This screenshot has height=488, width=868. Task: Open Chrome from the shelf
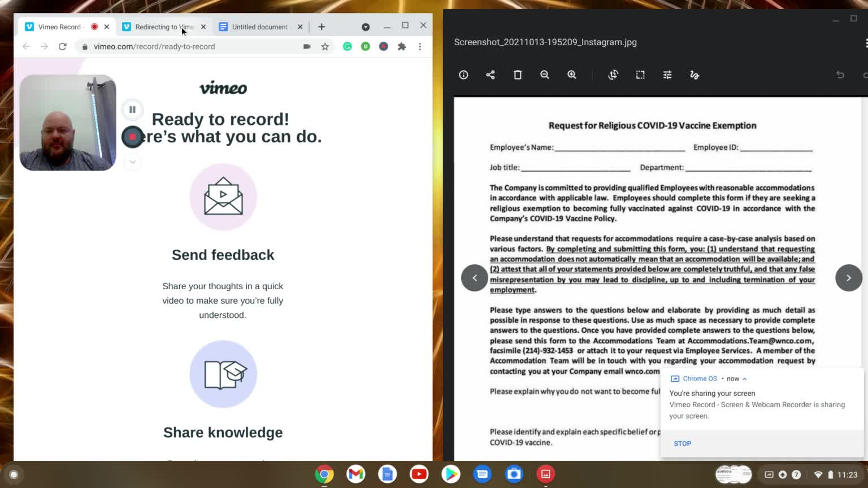click(x=324, y=474)
